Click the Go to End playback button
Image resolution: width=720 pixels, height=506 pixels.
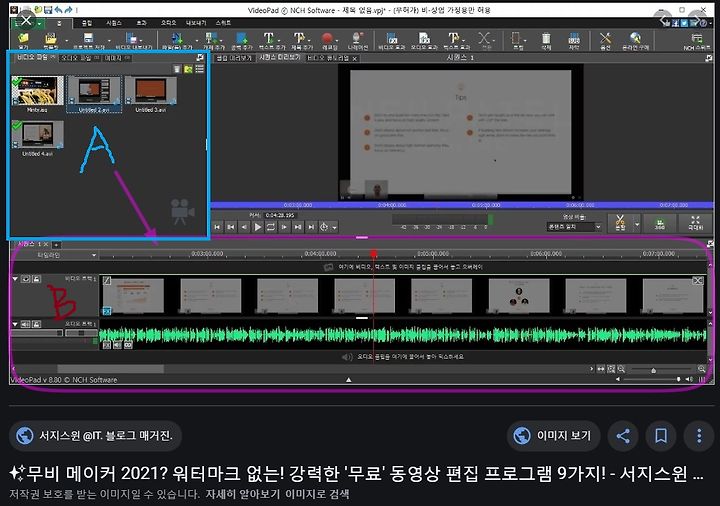pyautogui.click(x=311, y=227)
